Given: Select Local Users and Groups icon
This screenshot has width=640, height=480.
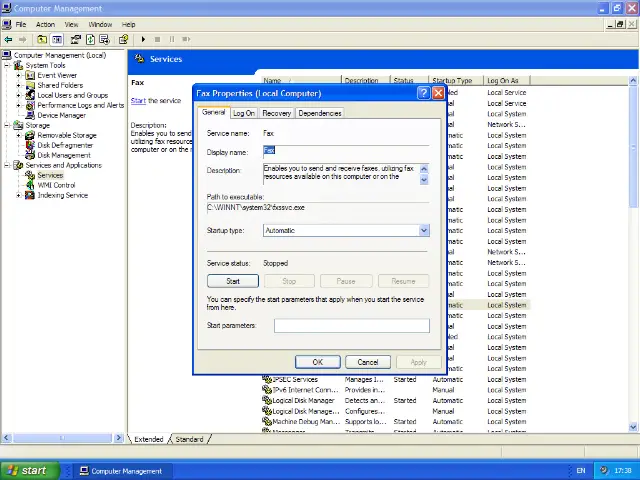Looking at the screenshot, I should [30, 95].
